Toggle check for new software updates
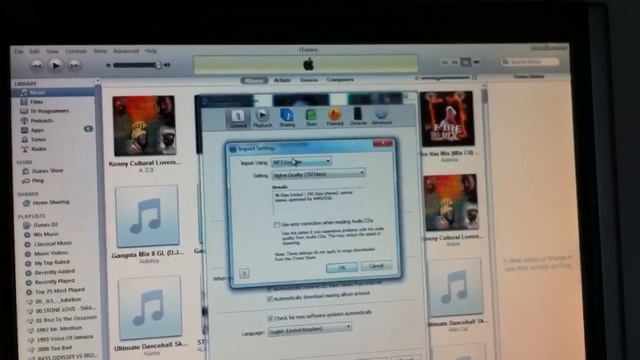This screenshot has width=640, height=360. 270,318
